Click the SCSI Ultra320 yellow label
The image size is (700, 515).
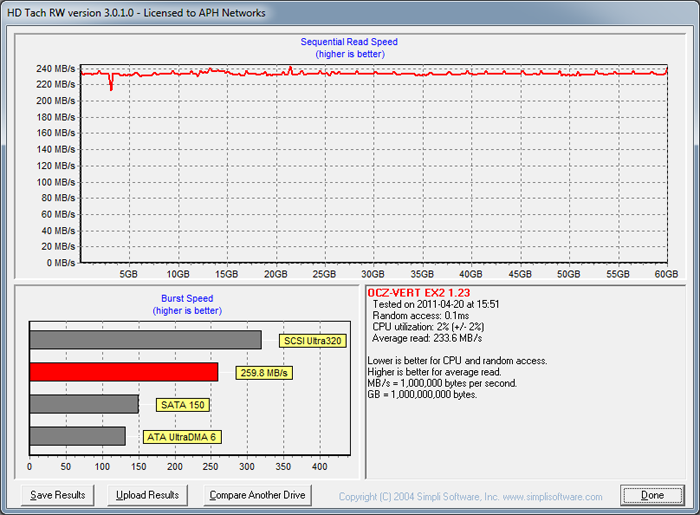(313, 340)
